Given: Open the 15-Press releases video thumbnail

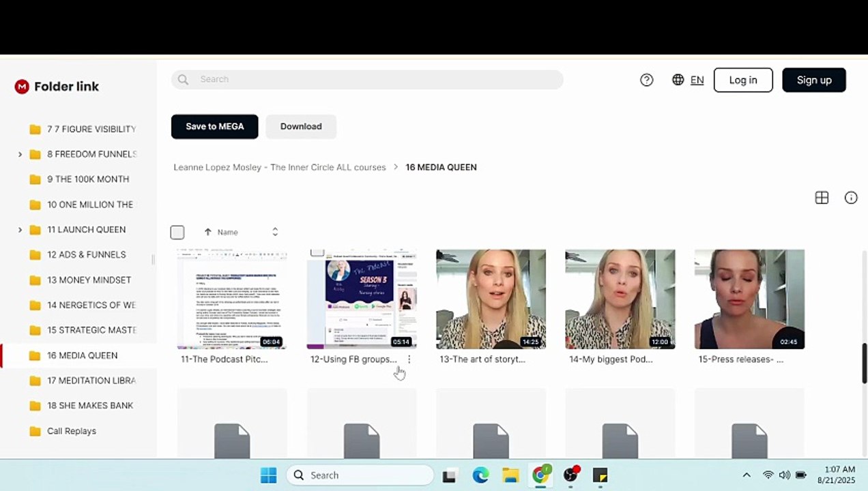Looking at the screenshot, I should (749, 299).
